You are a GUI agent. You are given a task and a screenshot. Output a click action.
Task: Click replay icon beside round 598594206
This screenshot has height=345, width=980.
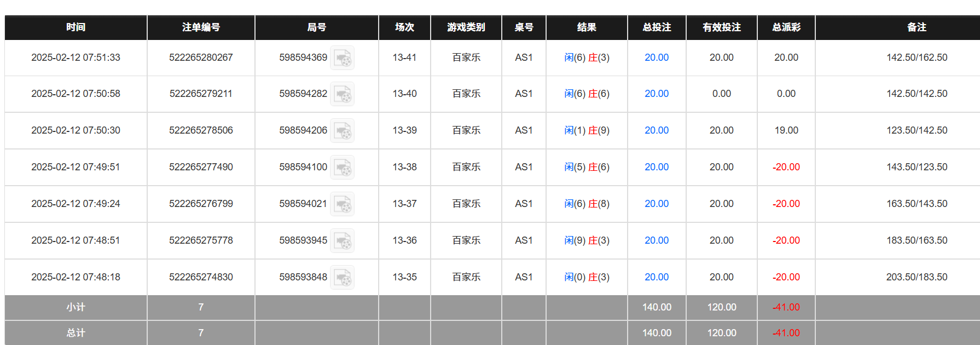pos(343,131)
